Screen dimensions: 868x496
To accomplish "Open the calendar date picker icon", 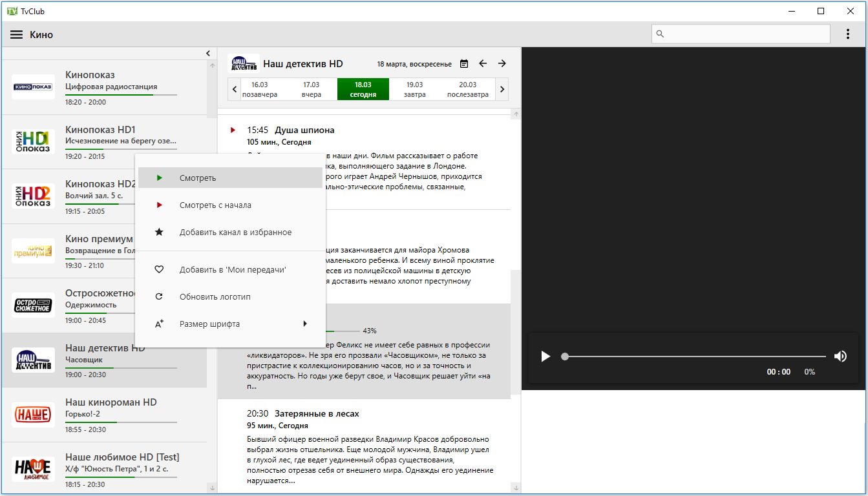I will (x=464, y=63).
